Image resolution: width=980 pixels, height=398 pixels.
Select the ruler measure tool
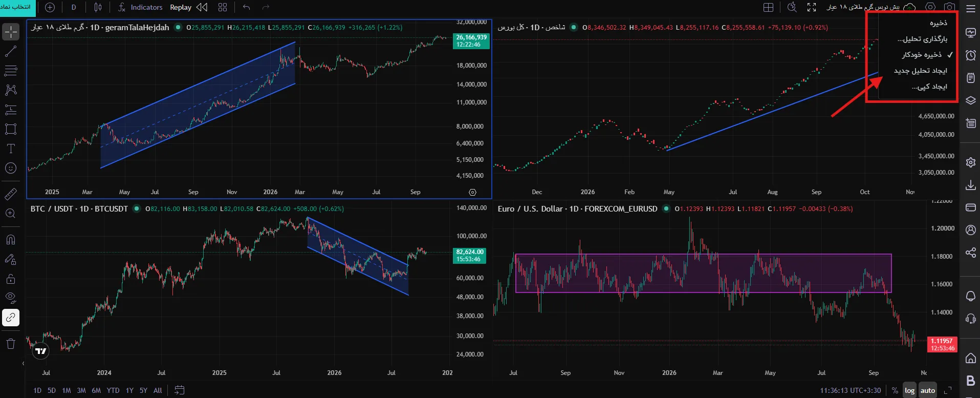[11, 194]
